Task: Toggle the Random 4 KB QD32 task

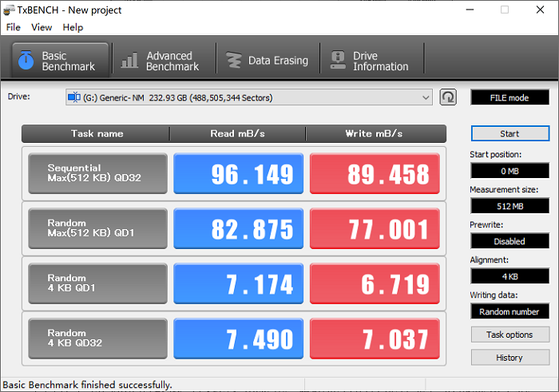Action: click(97, 339)
